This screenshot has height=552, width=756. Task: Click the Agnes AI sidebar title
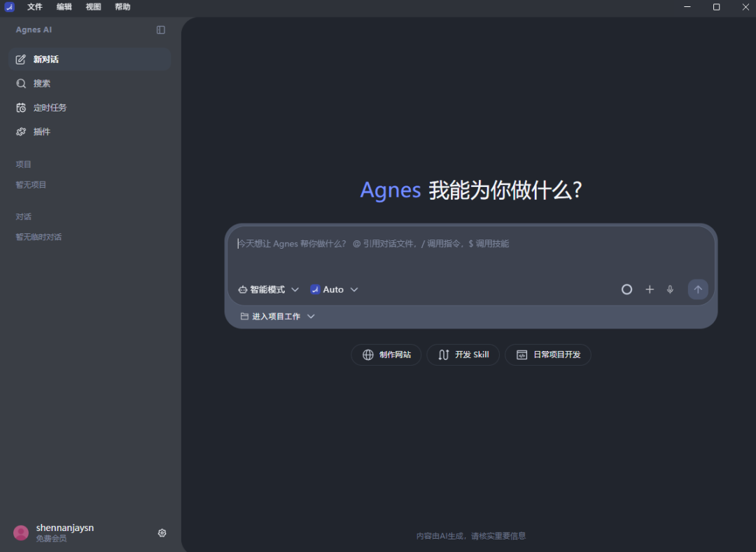(34, 30)
